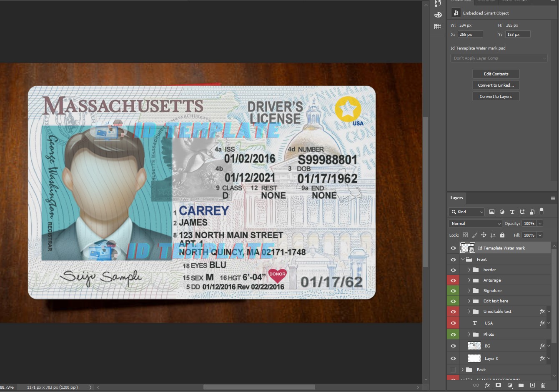Select the Anturage group name
Viewport: 559px width, 392px height.
(x=492, y=280)
